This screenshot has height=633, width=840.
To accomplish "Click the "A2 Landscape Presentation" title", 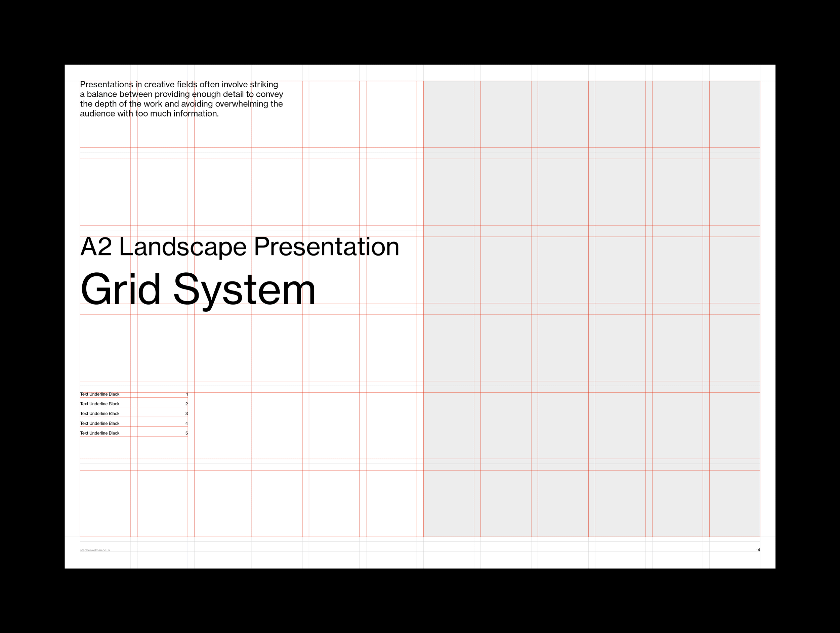I will tap(240, 247).
